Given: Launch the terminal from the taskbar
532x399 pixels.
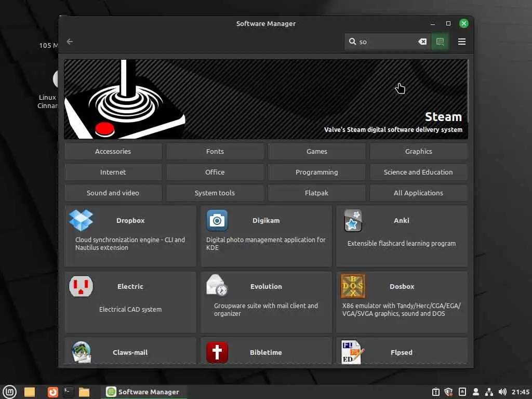Looking at the screenshot, I should 68,392.
